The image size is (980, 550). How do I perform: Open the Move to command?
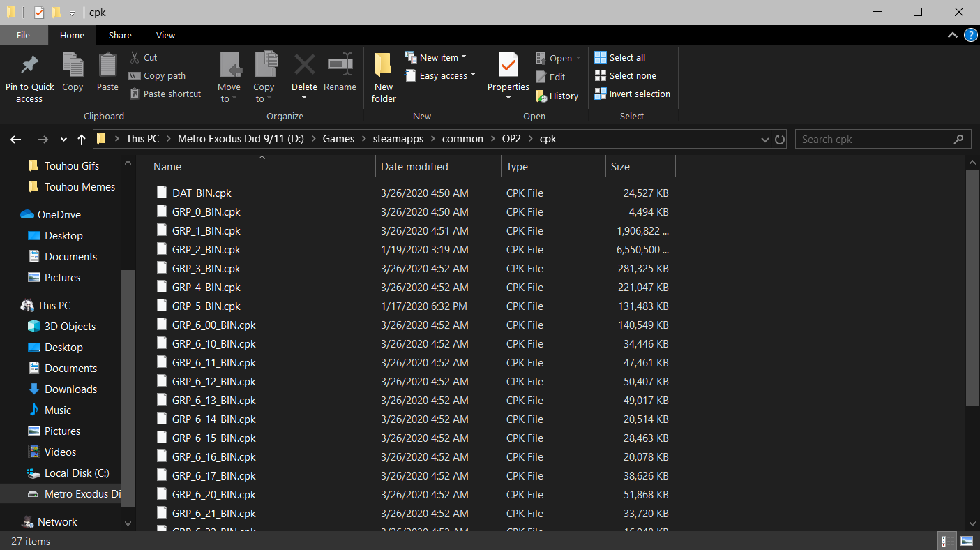tap(229, 78)
